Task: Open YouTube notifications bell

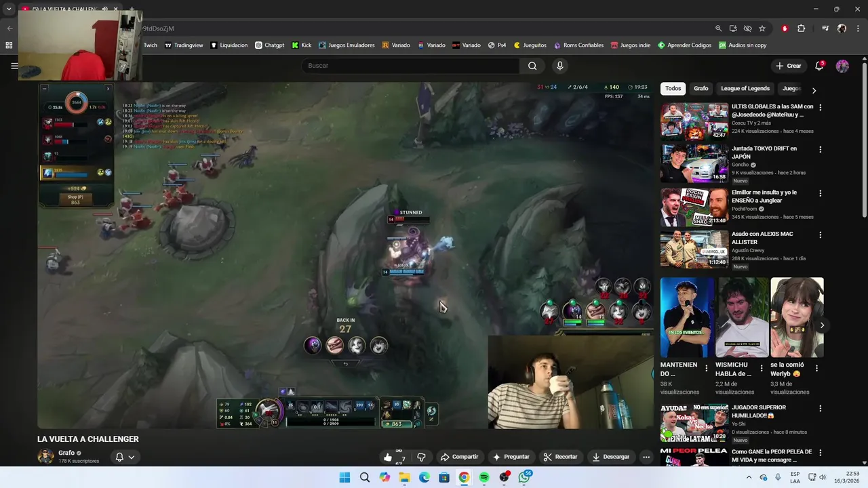Action: [819, 66]
